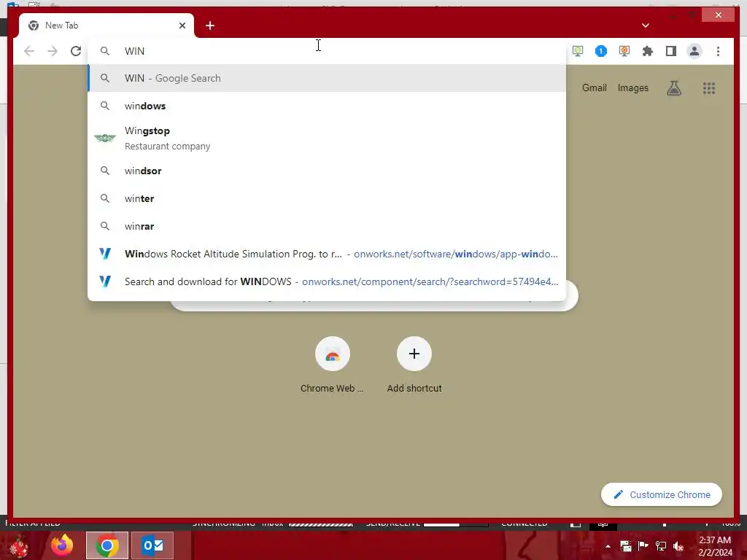Select the Wingstop restaurant company suggestion
The height and width of the screenshot is (560, 747).
327,138
